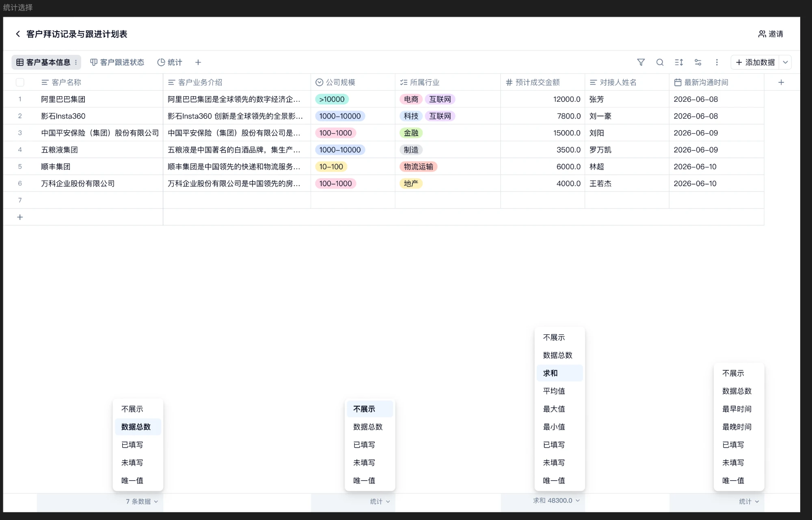Image resolution: width=812 pixels, height=520 pixels.
Task: Click the 对接人姓名 text field icon
Action: pyautogui.click(x=593, y=82)
